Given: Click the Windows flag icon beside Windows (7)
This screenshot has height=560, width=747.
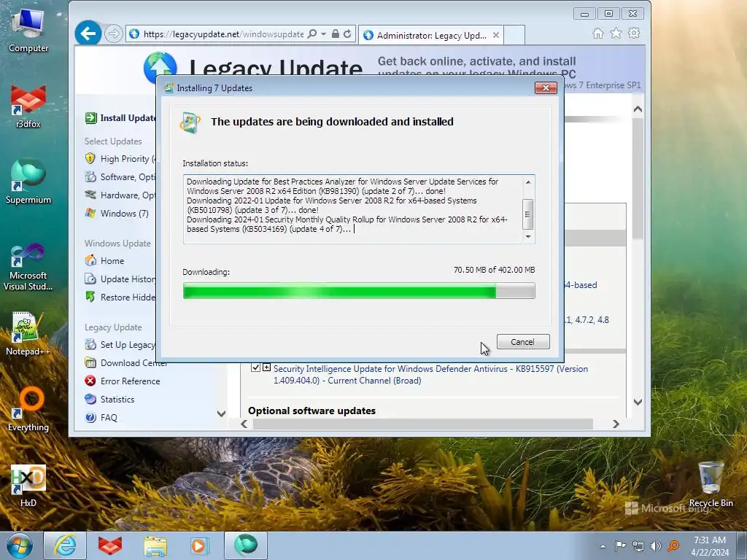Looking at the screenshot, I should pos(90,213).
